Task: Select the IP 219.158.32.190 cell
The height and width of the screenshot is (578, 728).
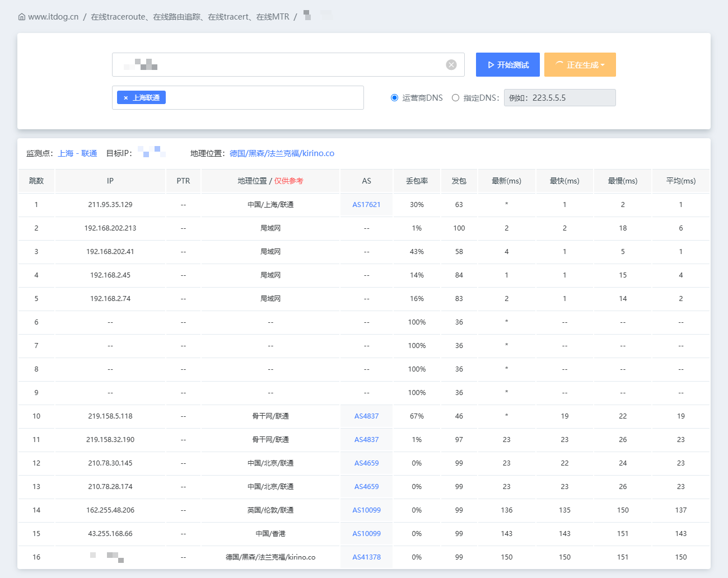Action: click(110, 440)
